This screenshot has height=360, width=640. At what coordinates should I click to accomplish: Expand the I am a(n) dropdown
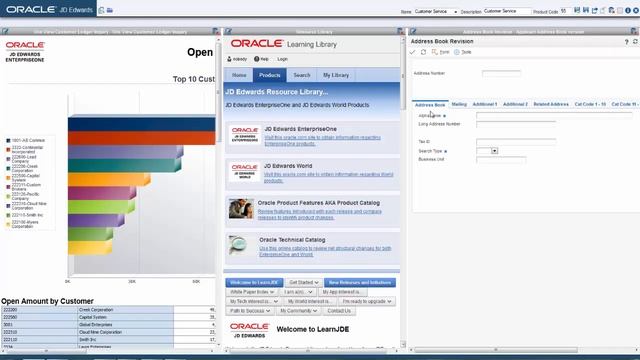point(298,292)
